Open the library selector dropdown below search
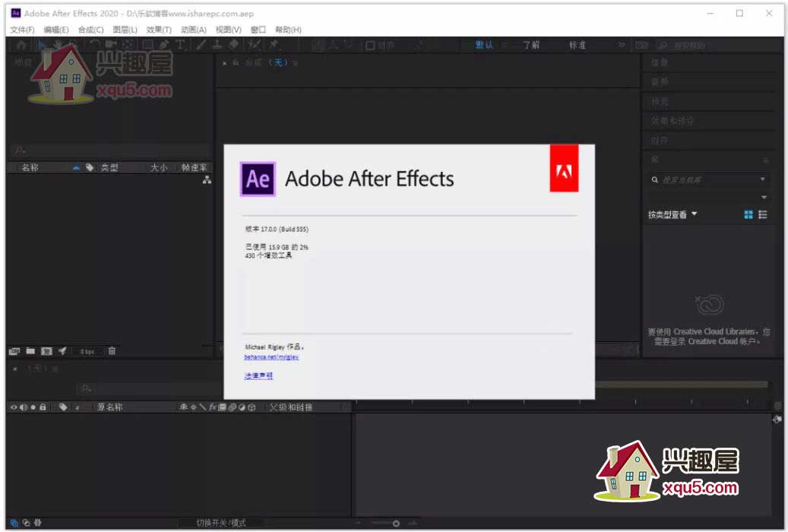The height and width of the screenshot is (532, 788). coord(764,198)
